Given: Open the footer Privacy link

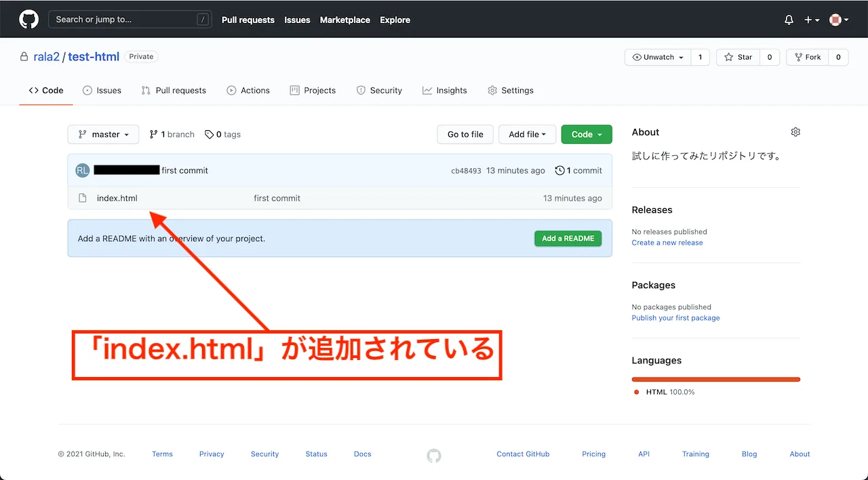Looking at the screenshot, I should [212, 454].
